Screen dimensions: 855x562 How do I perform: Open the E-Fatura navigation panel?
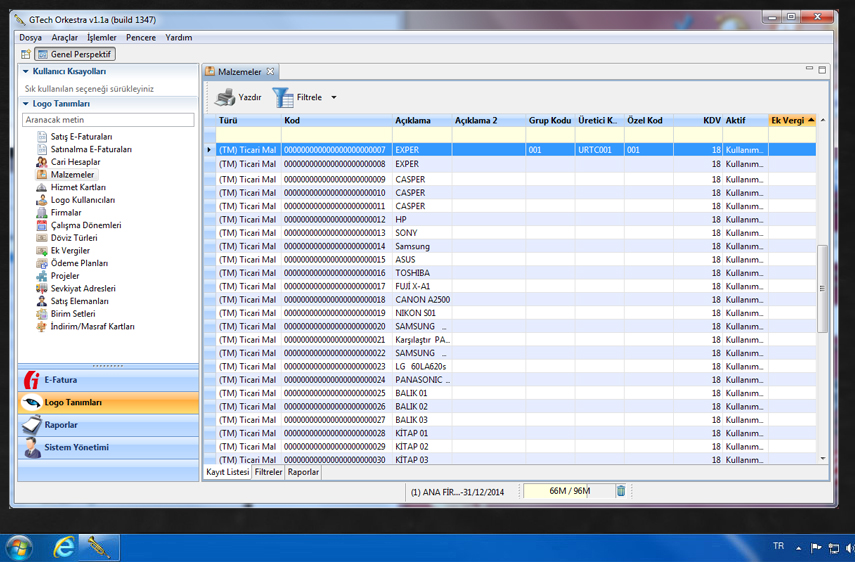(x=108, y=380)
